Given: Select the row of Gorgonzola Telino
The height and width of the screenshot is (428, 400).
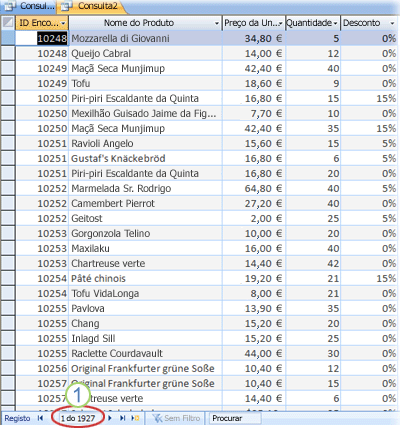Looking at the screenshot, I should pos(8,233).
